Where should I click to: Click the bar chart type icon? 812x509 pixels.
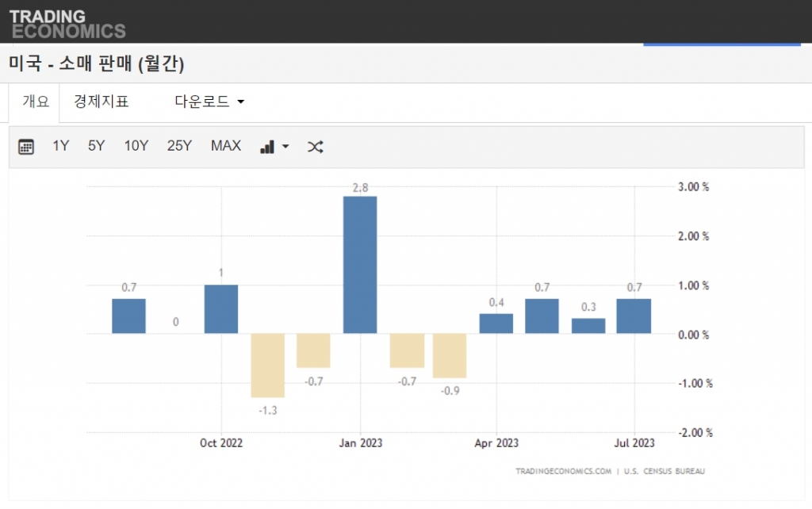pos(267,147)
